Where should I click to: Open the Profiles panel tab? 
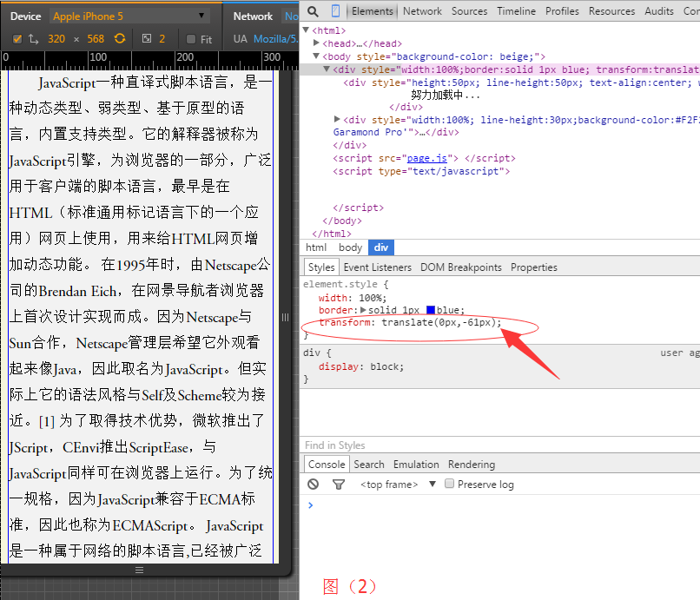pos(562,11)
